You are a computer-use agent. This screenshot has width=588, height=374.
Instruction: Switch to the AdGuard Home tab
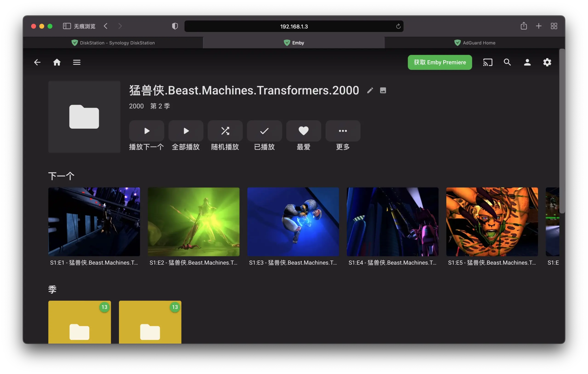[x=475, y=43]
